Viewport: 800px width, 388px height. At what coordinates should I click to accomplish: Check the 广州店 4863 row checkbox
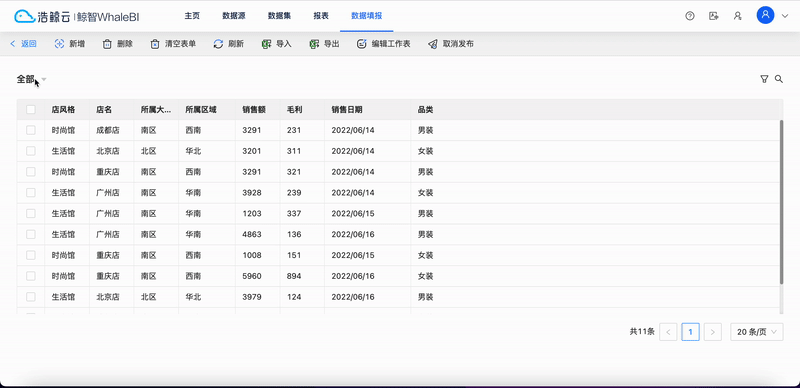coord(31,234)
